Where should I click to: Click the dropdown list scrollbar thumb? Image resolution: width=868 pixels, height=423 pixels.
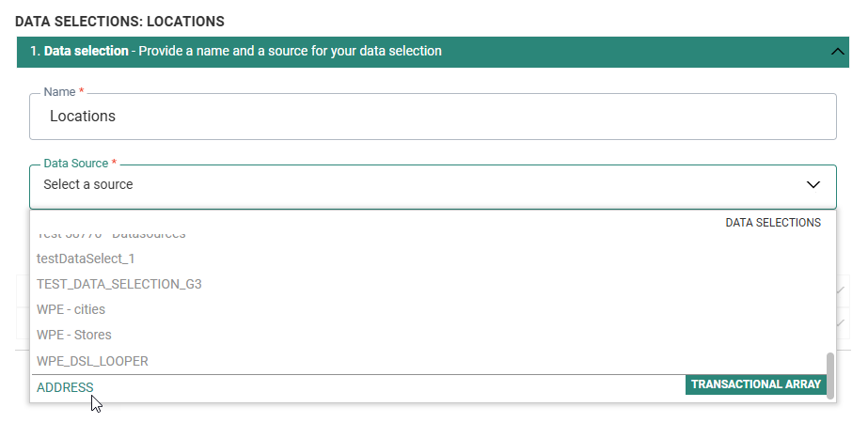pos(829,374)
